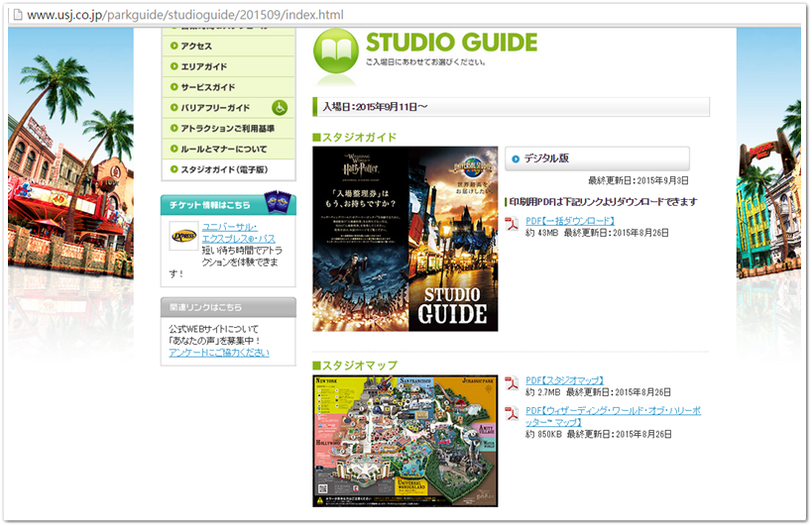Click PDF icon beside スタジオマップ link
The image size is (812, 526).
pos(512,383)
